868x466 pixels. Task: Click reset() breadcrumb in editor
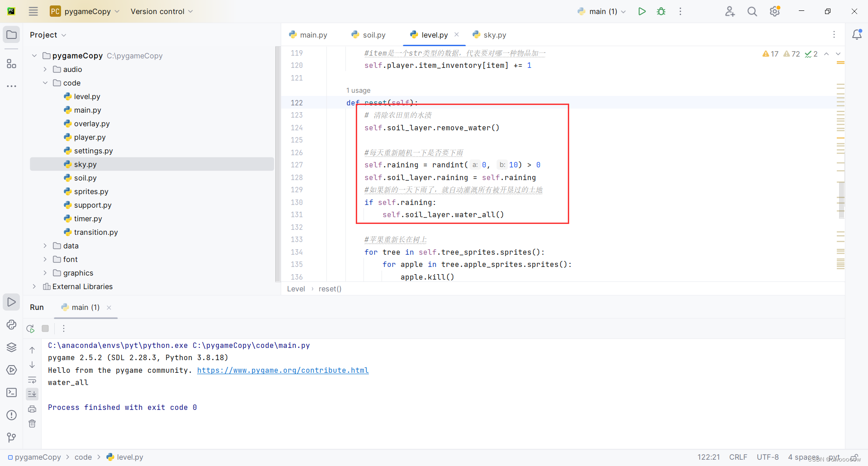click(x=330, y=289)
